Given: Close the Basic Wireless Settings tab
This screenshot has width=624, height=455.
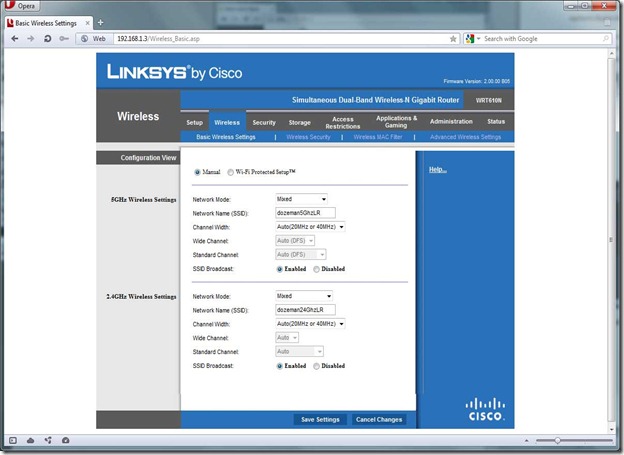Looking at the screenshot, I should pos(88,23).
